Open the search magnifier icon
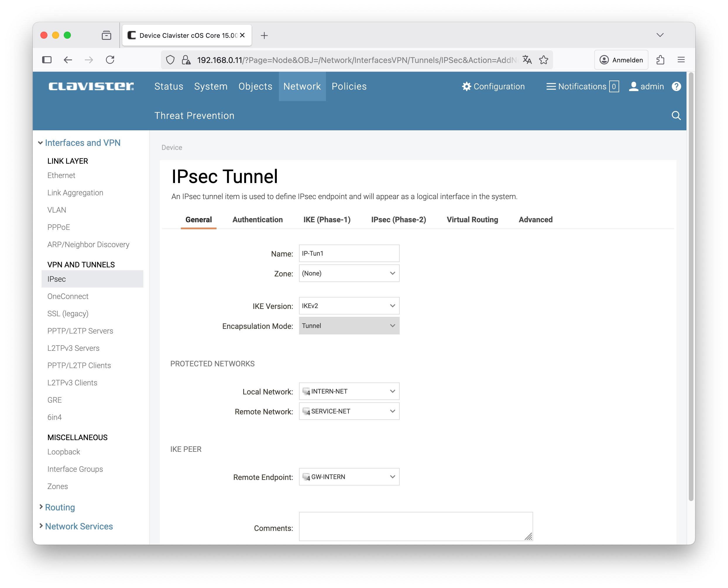 tap(676, 116)
